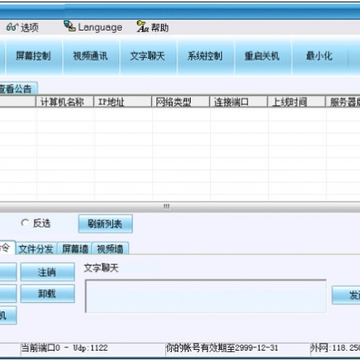Click the 系统控制 toolbar button
360x360 pixels.
coord(205,56)
